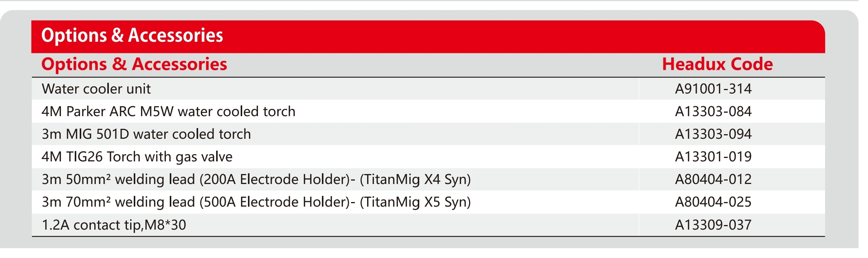This screenshot has width=868, height=258.
Task: Click the Headux Code column header
Action: tap(717, 64)
